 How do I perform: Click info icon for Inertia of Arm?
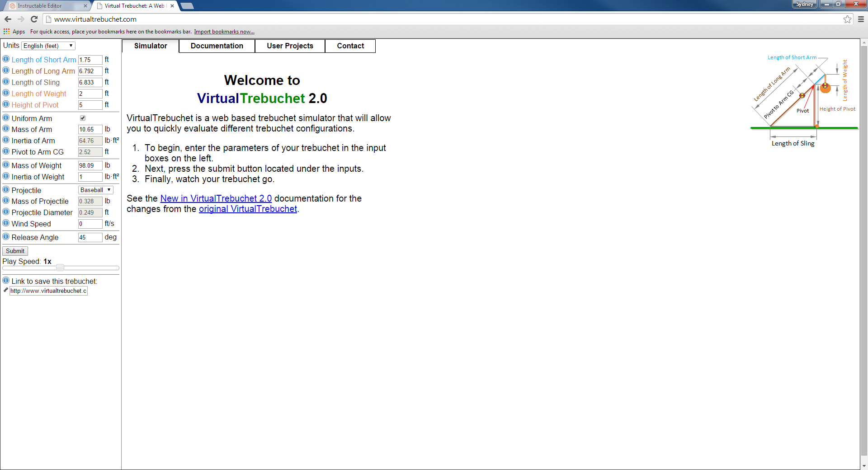pos(6,140)
